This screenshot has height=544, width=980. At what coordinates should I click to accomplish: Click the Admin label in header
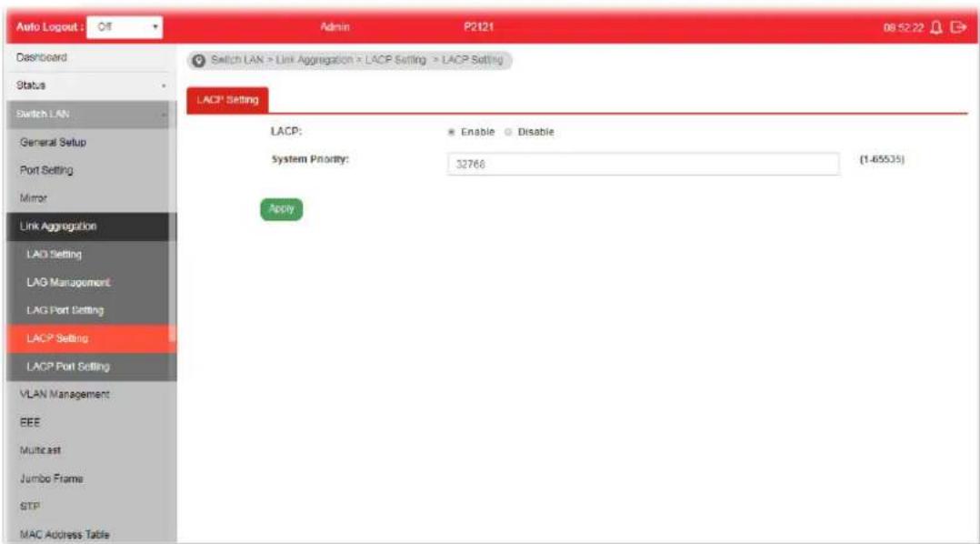point(335,27)
